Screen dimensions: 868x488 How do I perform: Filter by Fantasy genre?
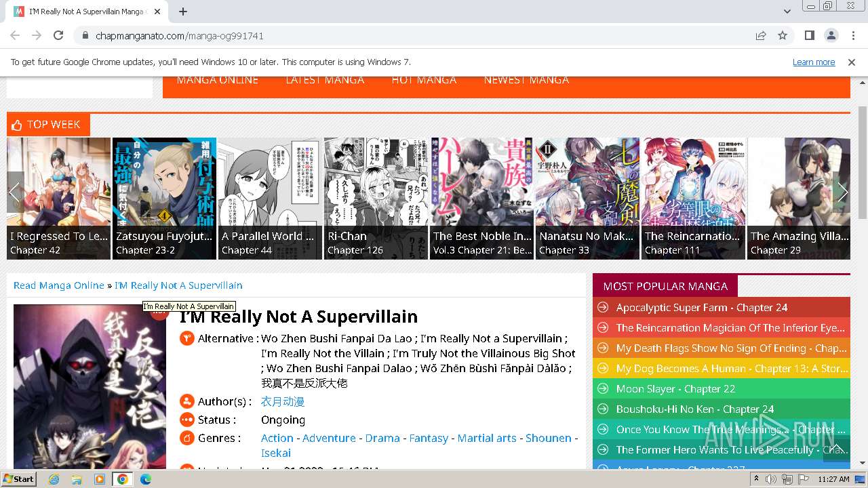[x=429, y=438]
